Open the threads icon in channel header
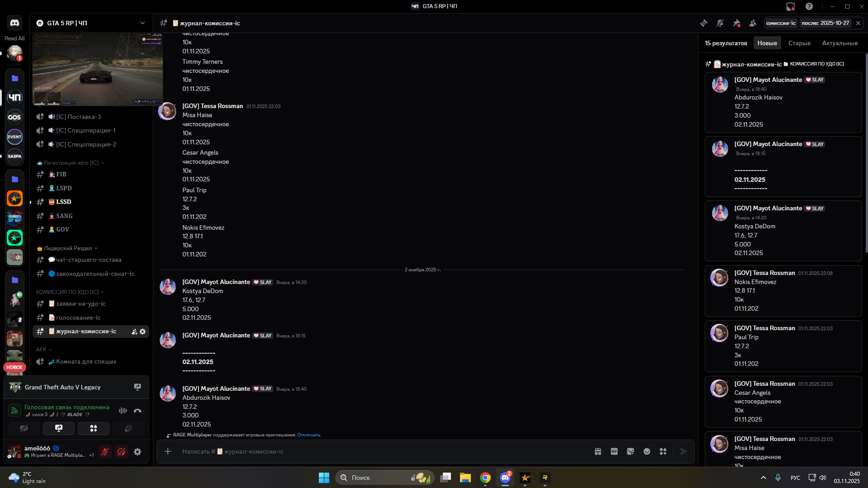This screenshot has width=868, height=488. pos(703,23)
